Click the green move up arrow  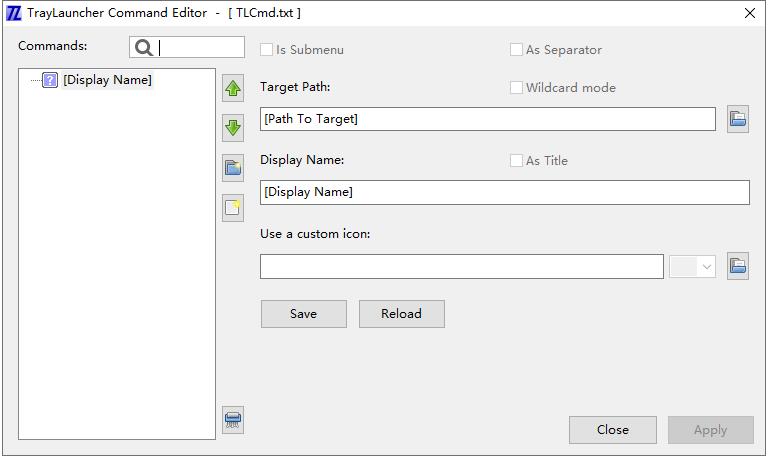tap(233, 89)
